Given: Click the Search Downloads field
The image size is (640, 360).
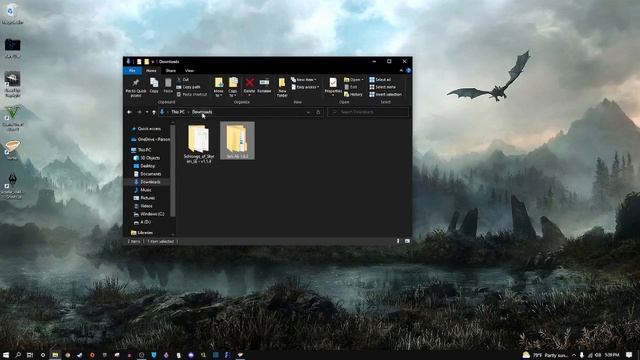Looking at the screenshot, I should tap(368, 112).
